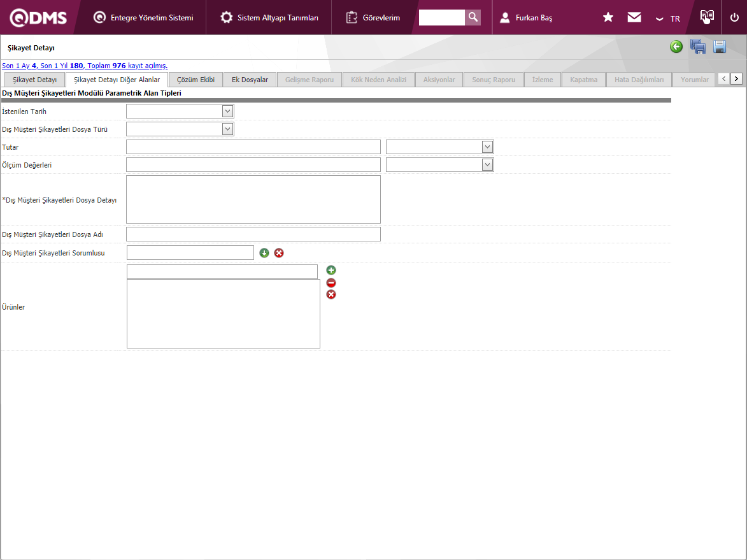This screenshot has height=560, width=747.
Task: Expand the İstenilen Tarih dropdown
Action: (x=228, y=111)
